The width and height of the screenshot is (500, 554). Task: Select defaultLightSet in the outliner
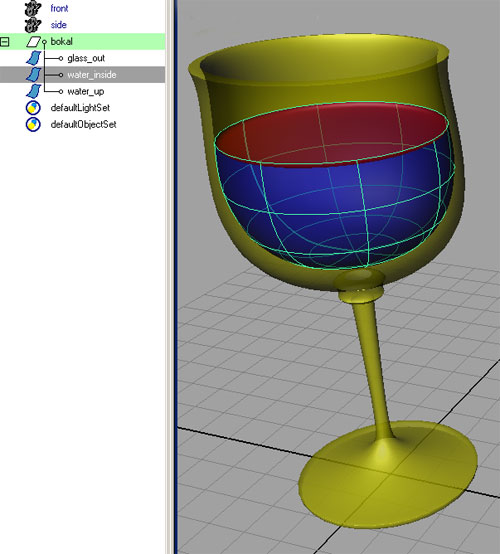point(80,108)
